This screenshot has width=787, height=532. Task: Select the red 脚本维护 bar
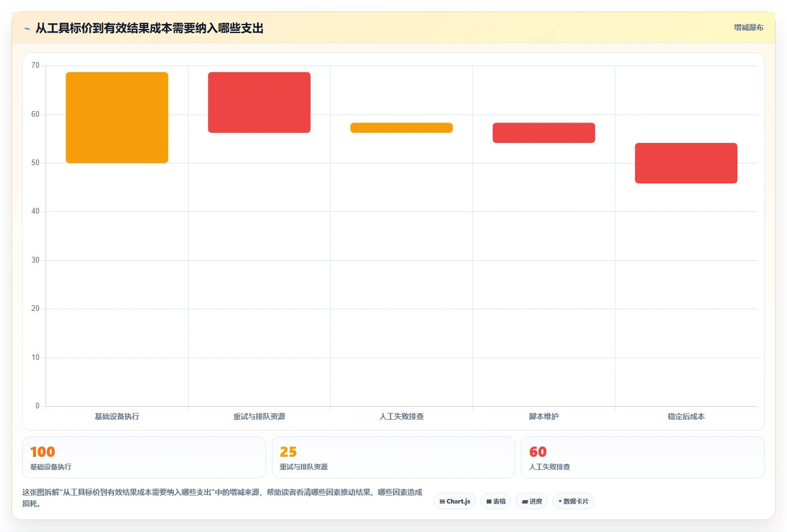tap(544, 133)
